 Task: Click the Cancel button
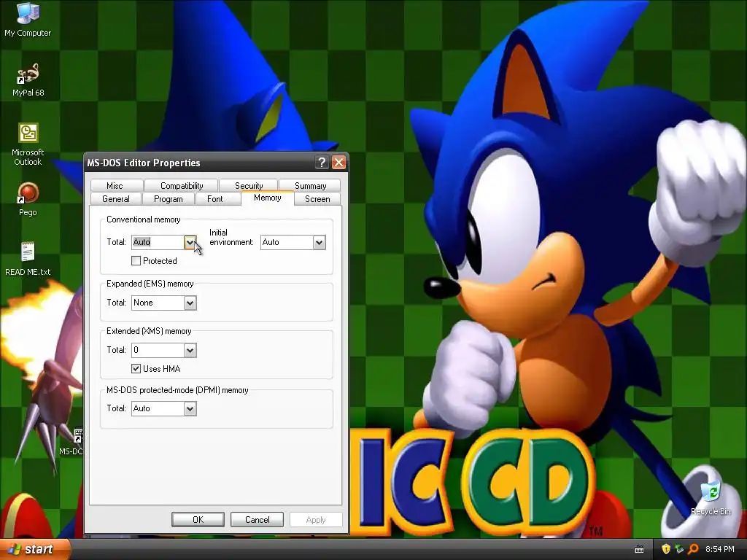[x=258, y=519]
